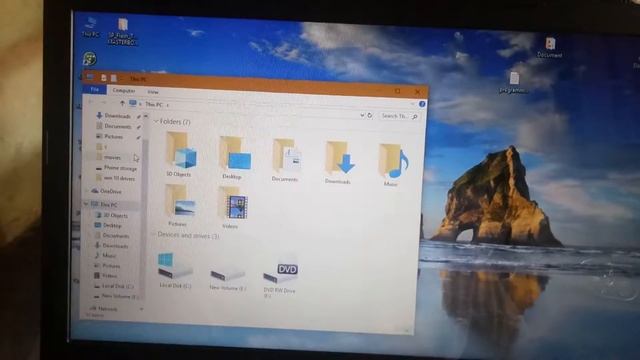
Task: Select This PC icon on the desktop
Action: click(x=90, y=27)
